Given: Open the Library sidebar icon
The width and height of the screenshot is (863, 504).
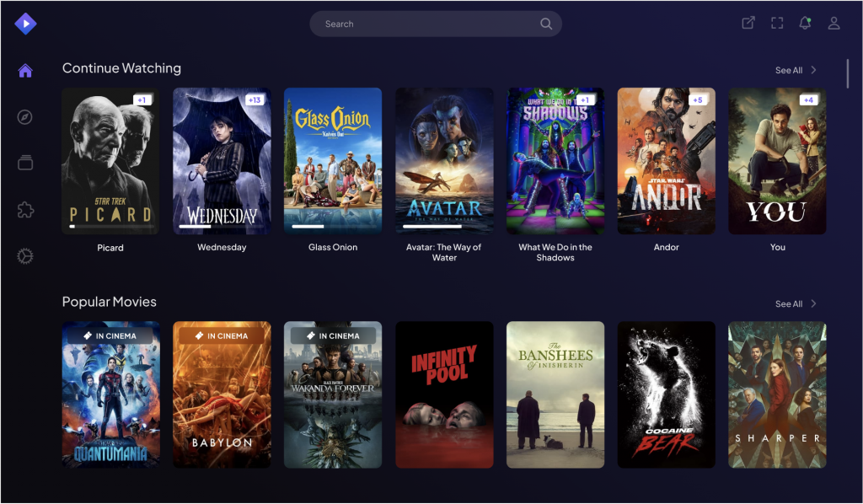Looking at the screenshot, I should click(25, 163).
